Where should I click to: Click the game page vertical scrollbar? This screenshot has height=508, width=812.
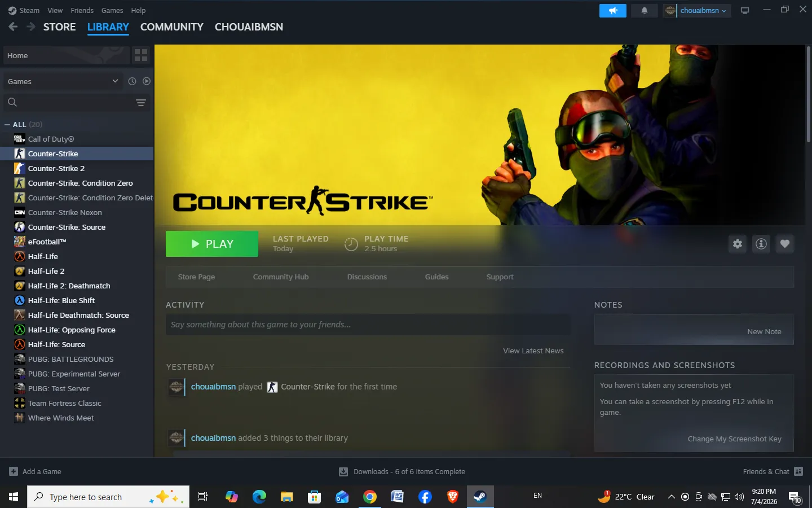click(x=808, y=94)
